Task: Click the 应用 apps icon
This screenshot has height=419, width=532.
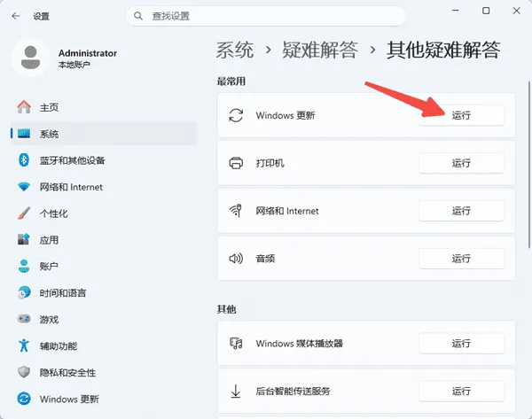Action: pos(24,240)
